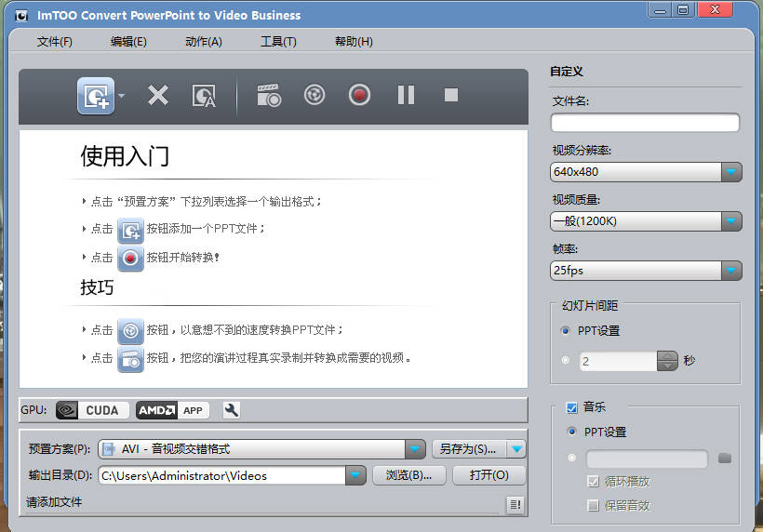Click the log/info icon in status bar
The width and height of the screenshot is (763, 532).
click(x=515, y=505)
